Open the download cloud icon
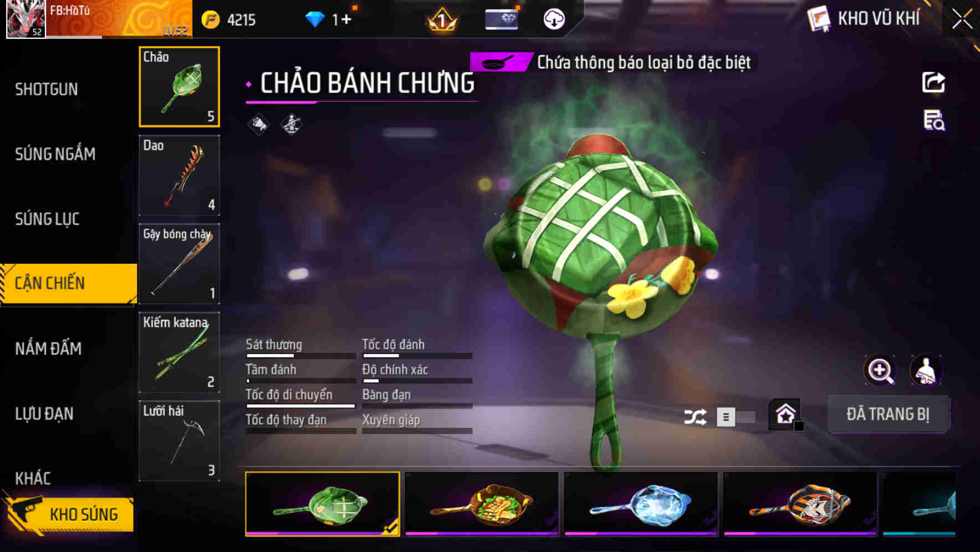 (554, 19)
